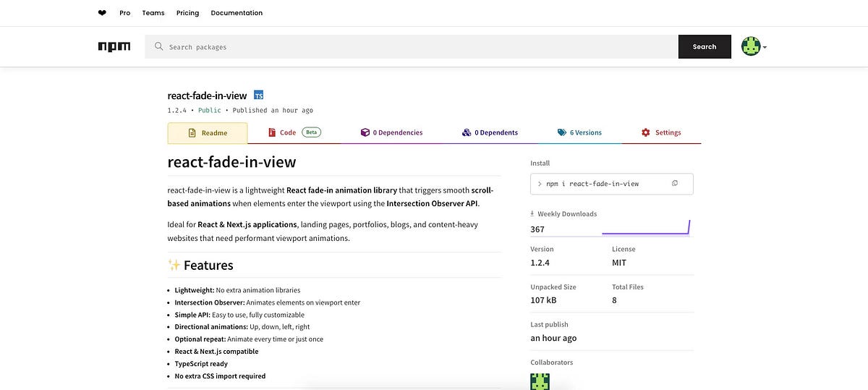Open the 0 Dependencies tab
The height and width of the screenshot is (390, 868).
pos(391,132)
